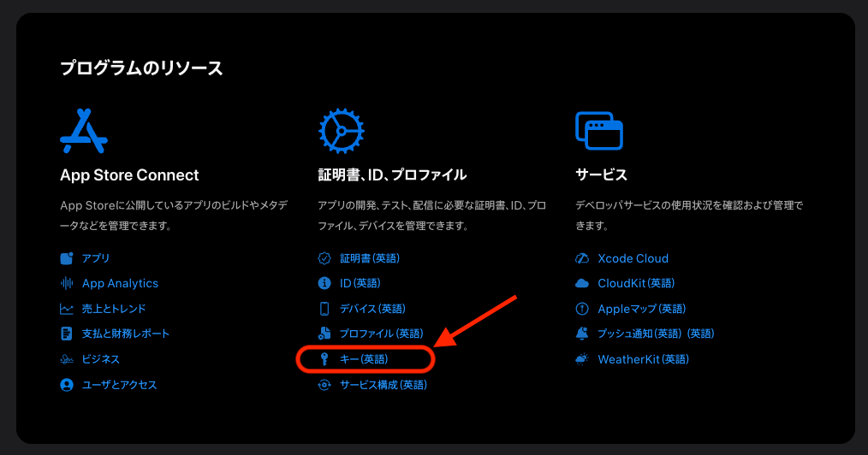
Task: Click the icon beside アプリ
Action: [x=67, y=258]
